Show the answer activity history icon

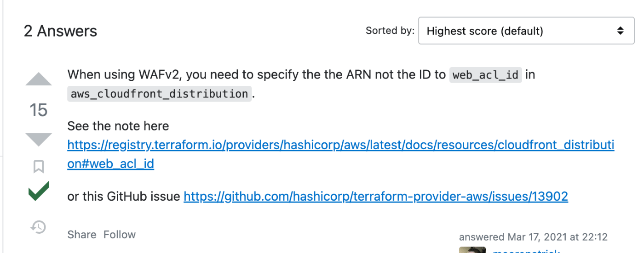click(x=39, y=227)
